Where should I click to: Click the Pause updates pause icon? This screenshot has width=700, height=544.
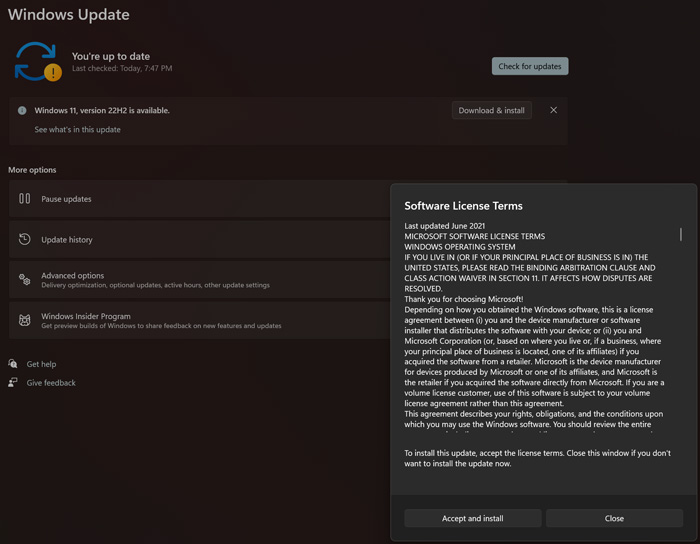click(25, 199)
